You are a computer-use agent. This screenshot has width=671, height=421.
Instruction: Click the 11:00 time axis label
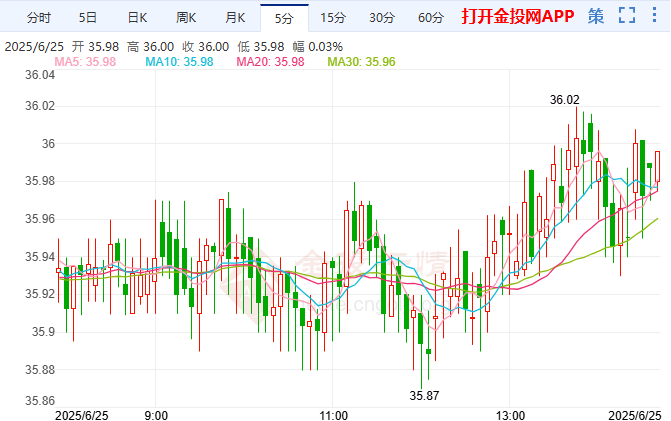[x=332, y=414]
